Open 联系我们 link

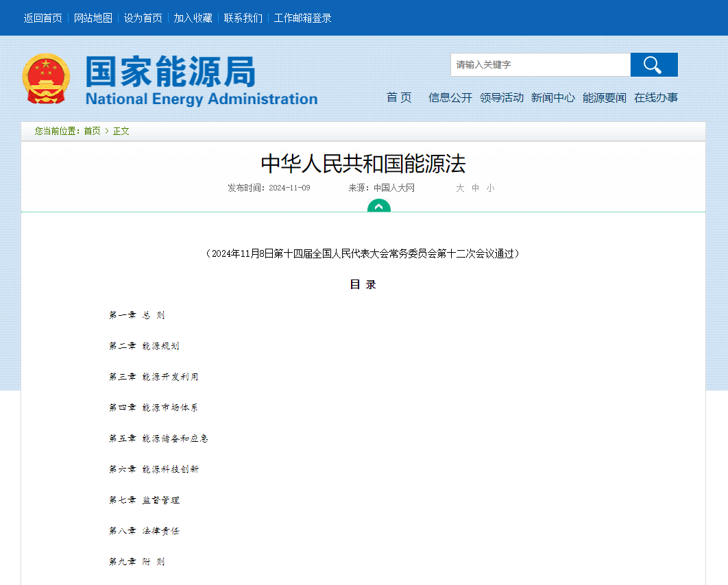pos(243,18)
